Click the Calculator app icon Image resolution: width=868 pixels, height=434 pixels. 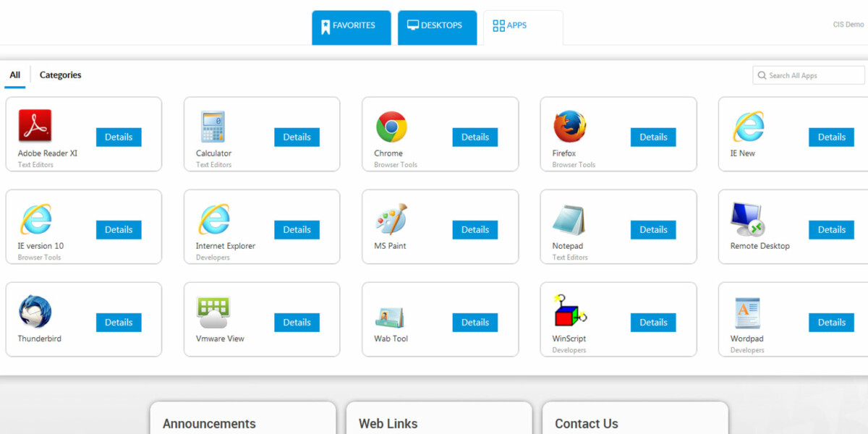213,127
